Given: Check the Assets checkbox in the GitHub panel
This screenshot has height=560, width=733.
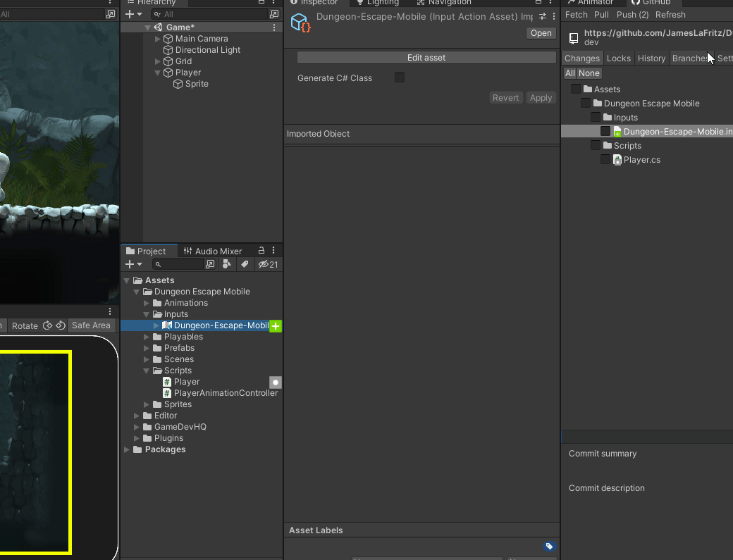Looking at the screenshot, I should click(575, 89).
